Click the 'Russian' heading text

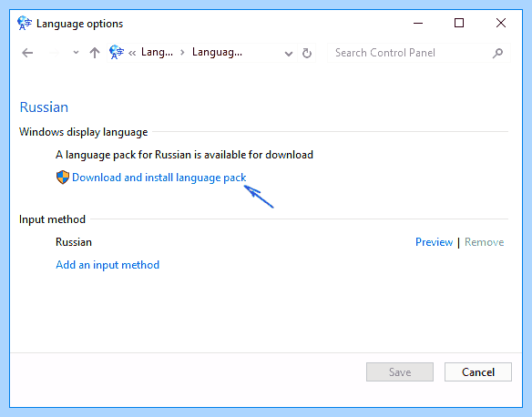pos(44,107)
